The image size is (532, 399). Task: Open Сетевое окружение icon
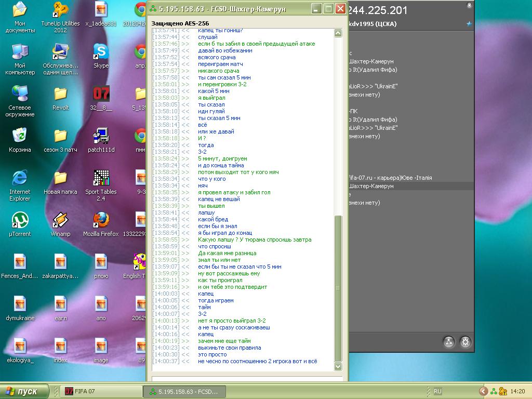[20, 101]
